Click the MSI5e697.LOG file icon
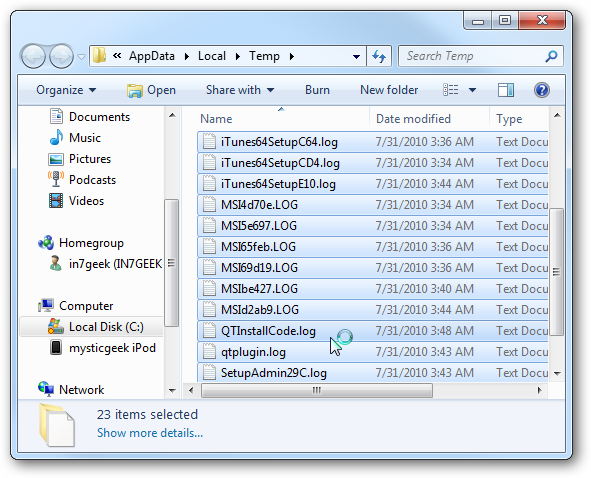 (209, 226)
